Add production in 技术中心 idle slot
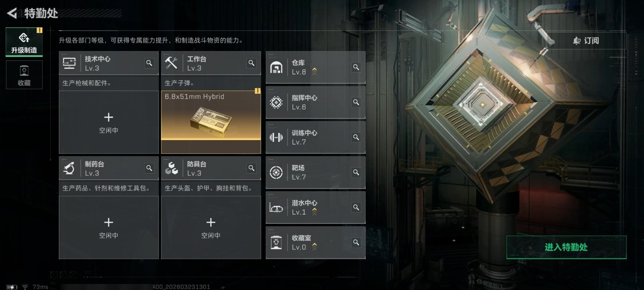The image size is (644, 290). tap(109, 122)
